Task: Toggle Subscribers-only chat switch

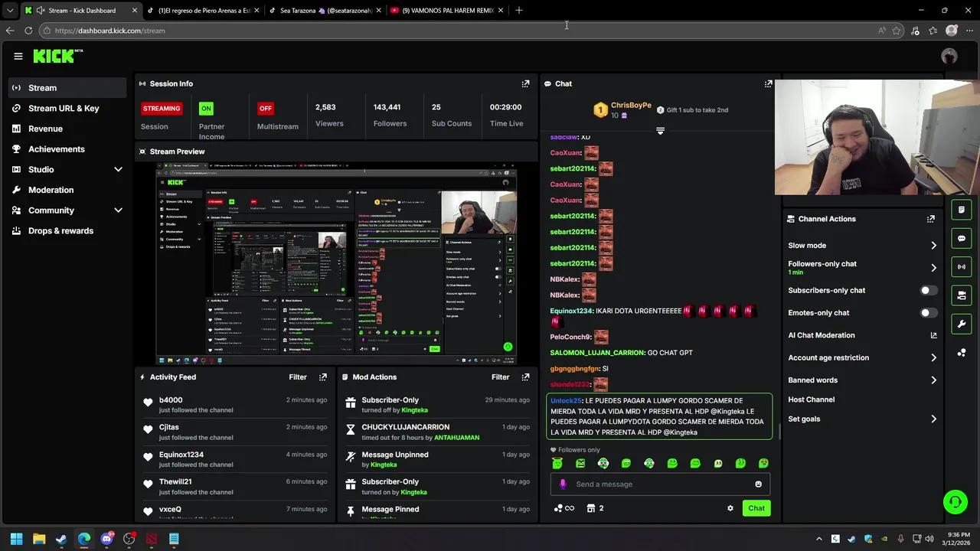Action: [x=927, y=291]
